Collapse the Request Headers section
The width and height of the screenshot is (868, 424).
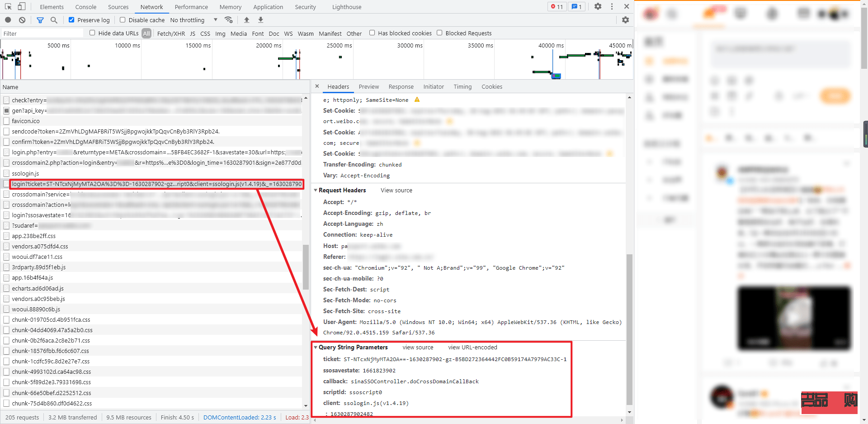click(x=316, y=191)
